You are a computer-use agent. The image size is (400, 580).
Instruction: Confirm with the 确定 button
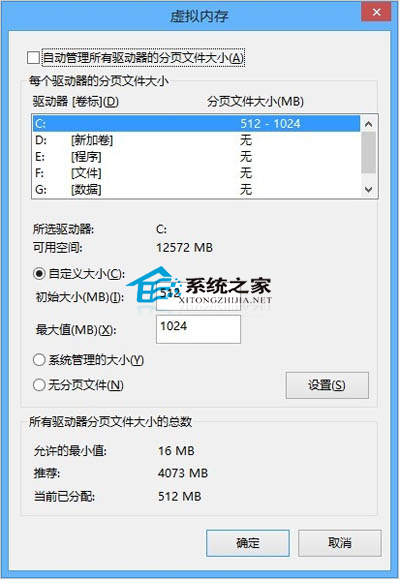(x=248, y=543)
